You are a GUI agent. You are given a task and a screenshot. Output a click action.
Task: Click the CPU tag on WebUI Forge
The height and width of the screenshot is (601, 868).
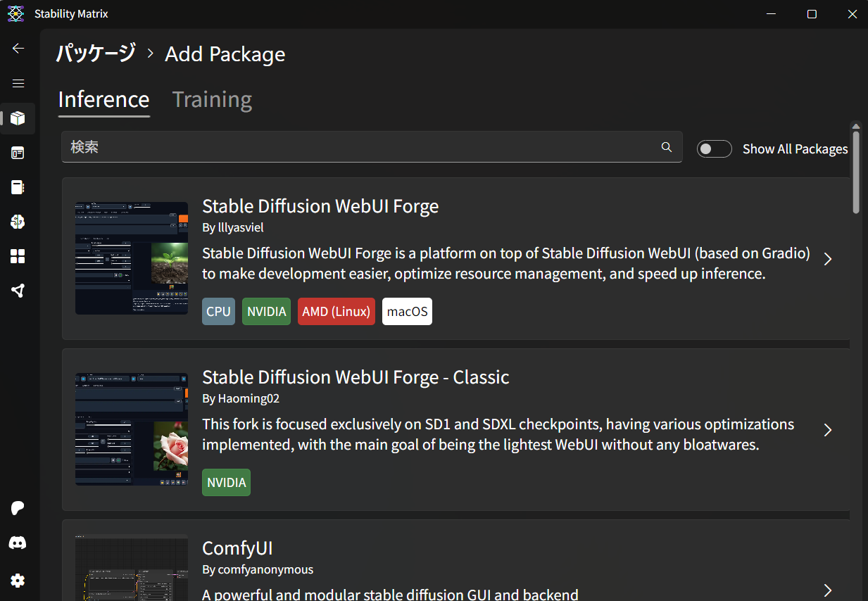coord(218,311)
